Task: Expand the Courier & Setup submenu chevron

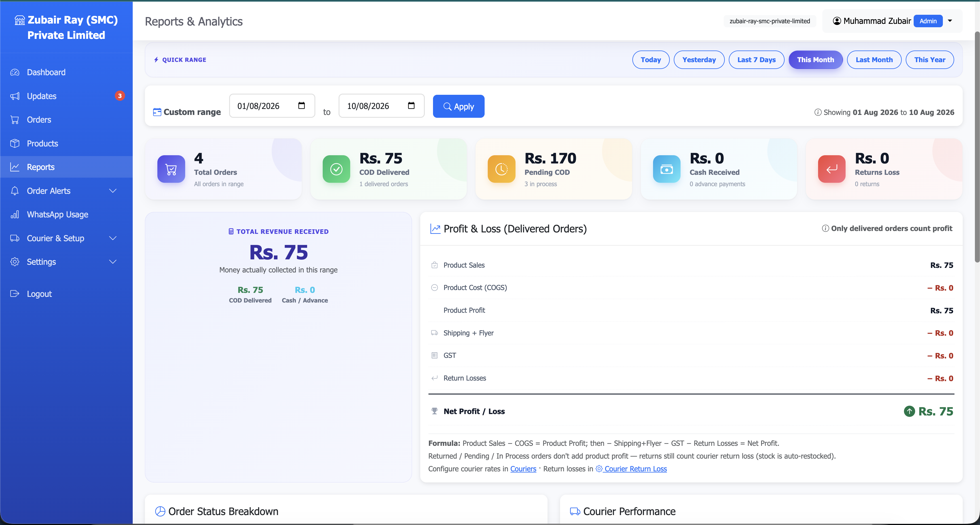Action: pos(113,238)
